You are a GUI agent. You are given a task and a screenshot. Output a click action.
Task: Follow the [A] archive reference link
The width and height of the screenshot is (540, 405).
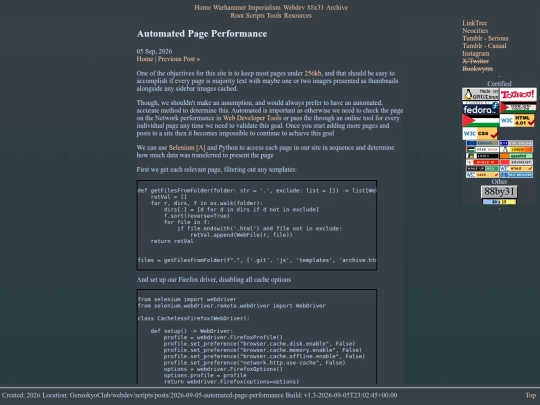pyautogui.click(x=201, y=148)
